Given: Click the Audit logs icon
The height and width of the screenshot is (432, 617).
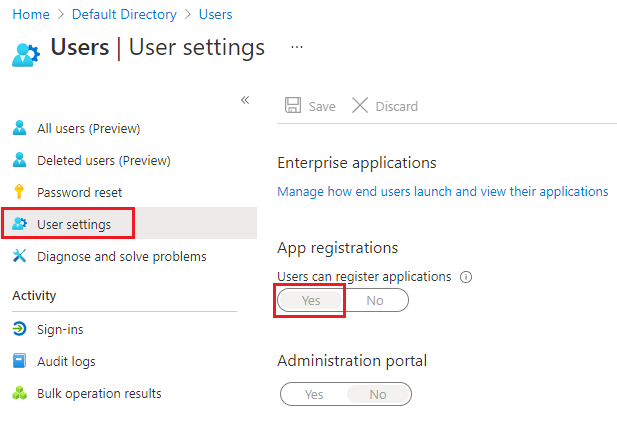Looking at the screenshot, I should click(x=19, y=361).
